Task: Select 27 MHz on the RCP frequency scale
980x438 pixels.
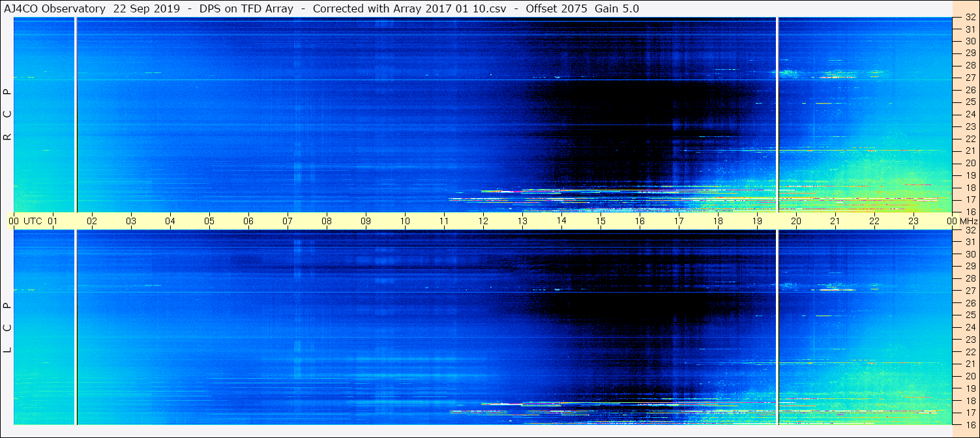Action: coord(970,78)
